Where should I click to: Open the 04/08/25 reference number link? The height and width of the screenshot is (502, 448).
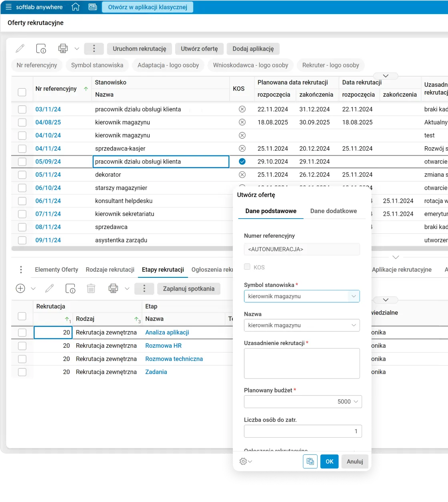tap(48, 122)
